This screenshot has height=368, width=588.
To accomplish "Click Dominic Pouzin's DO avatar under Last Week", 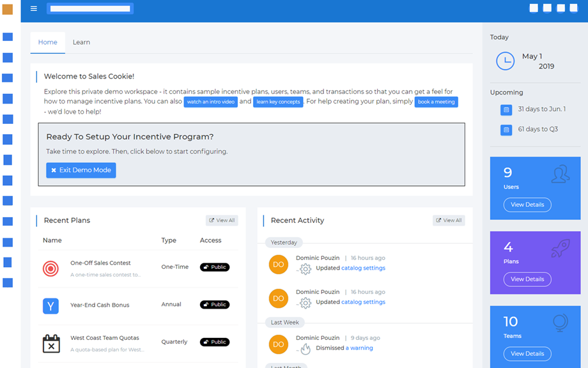I will point(278,344).
